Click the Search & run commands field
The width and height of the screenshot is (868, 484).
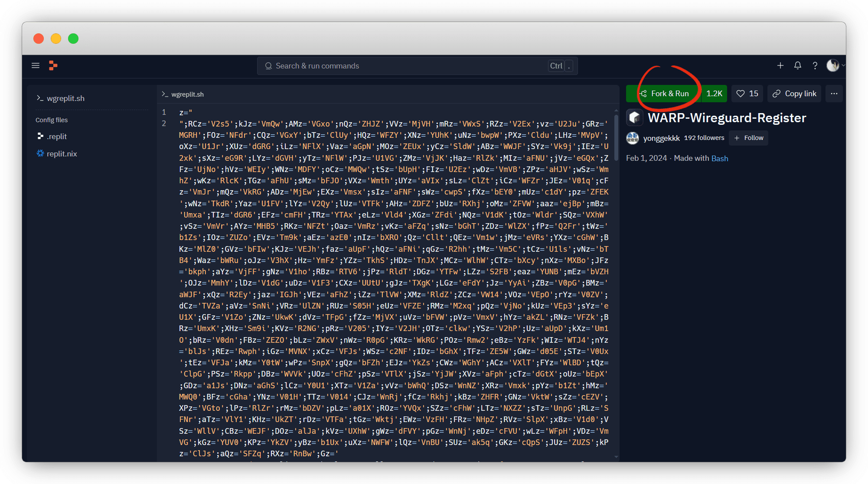[403, 66]
